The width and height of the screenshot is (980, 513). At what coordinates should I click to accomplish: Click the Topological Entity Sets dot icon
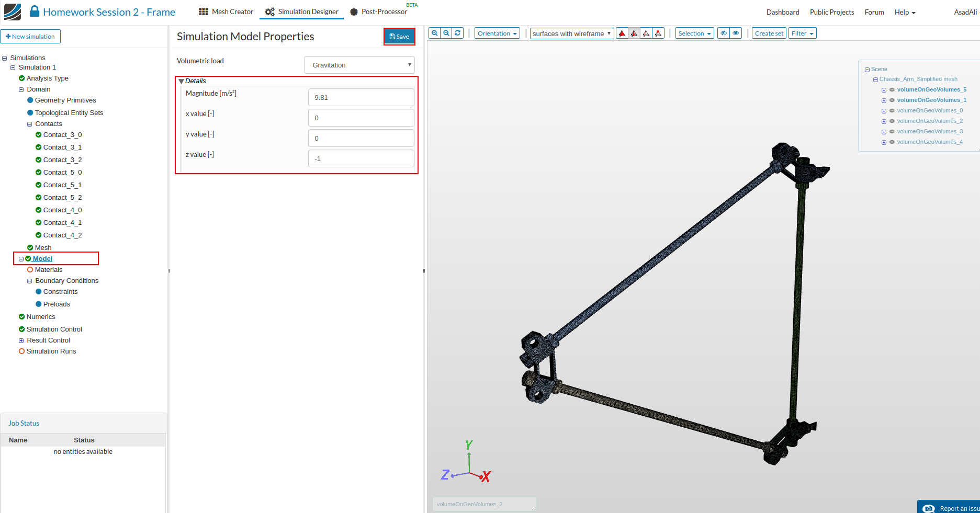click(x=30, y=113)
